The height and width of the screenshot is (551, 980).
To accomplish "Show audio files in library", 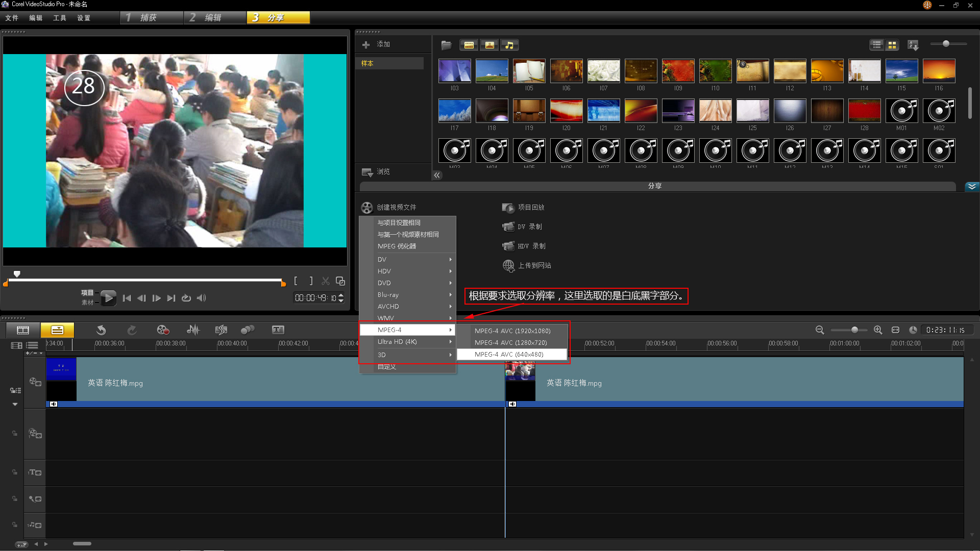I will (509, 45).
